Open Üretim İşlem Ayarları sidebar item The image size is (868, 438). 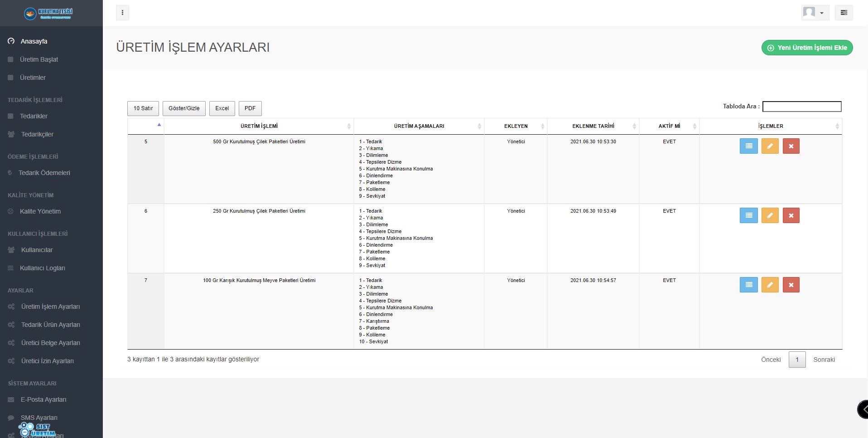coord(51,307)
